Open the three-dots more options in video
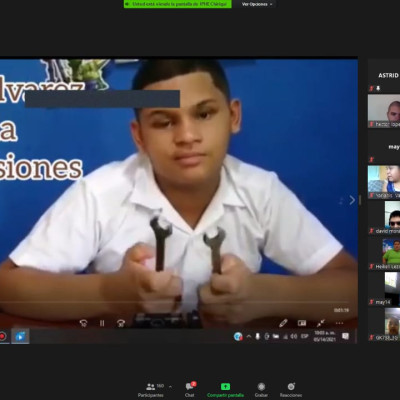Screen dimensions: 400x400 pos(339,323)
